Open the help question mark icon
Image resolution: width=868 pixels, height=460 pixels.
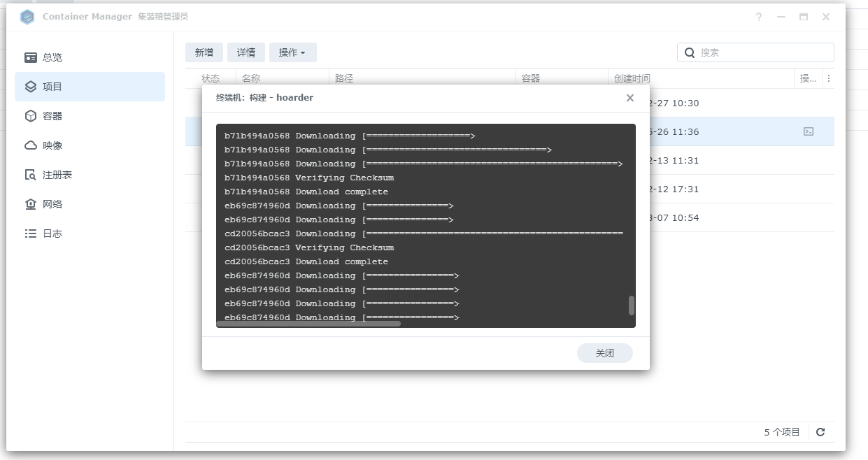click(759, 17)
